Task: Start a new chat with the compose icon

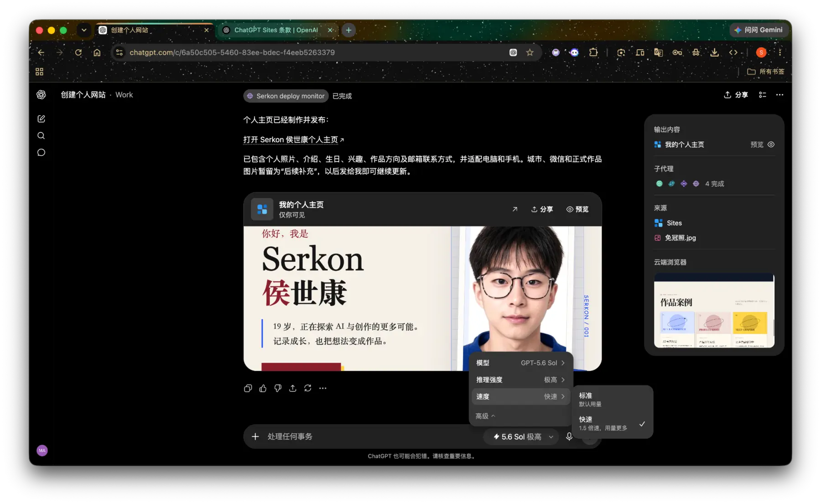Action: (x=41, y=119)
